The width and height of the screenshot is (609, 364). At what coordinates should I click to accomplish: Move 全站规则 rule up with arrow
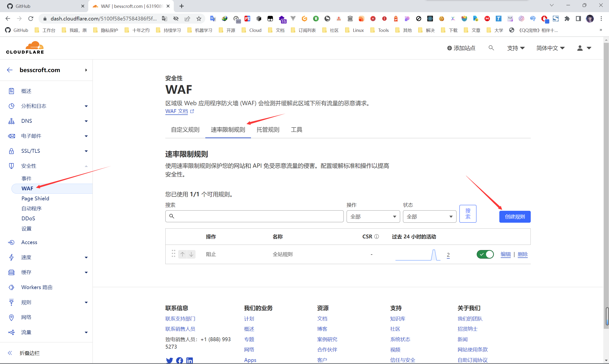pyautogui.click(x=182, y=254)
